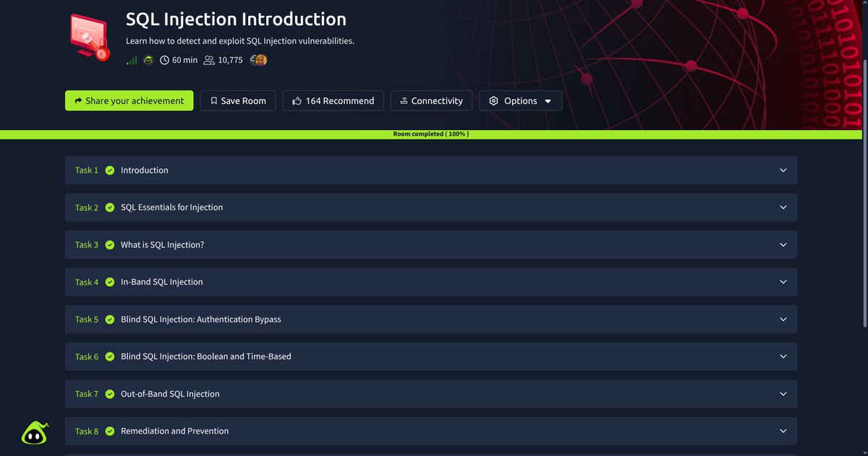
Task: Click the Task 7 completed check icon
Action: (x=110, y=394)
